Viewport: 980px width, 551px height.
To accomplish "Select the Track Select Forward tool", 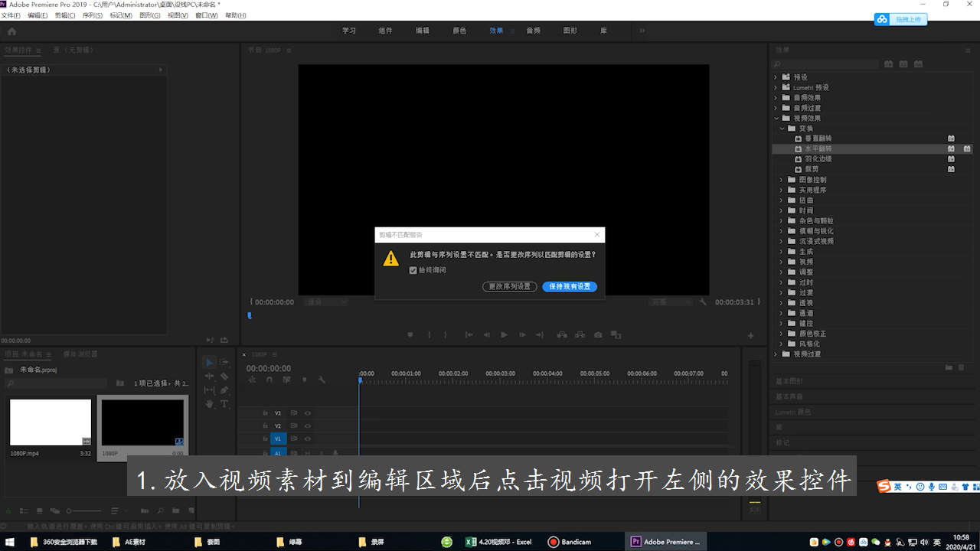I will coord(224,362).
